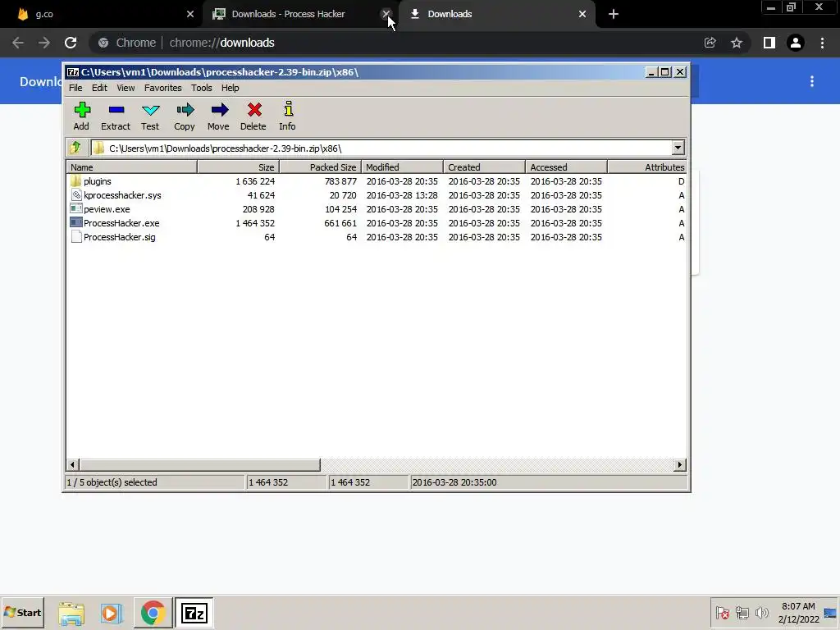Click the taskbar clock showing 8:07 AM

[798, 613]
